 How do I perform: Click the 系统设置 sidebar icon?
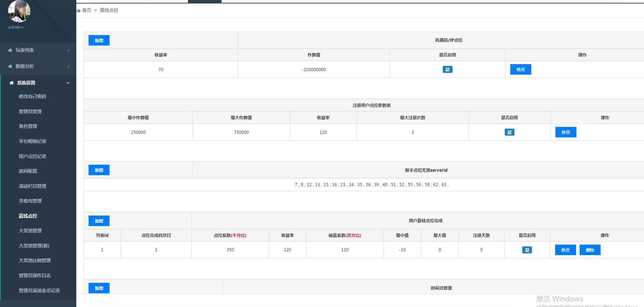coord(12,83)
